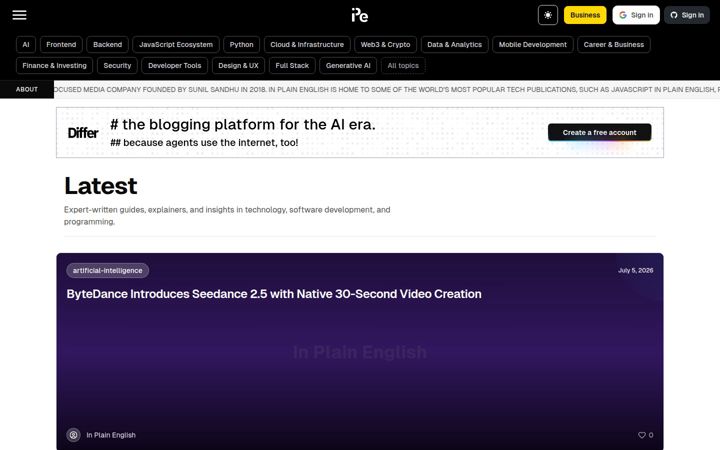This screenshot has height=450, width=720.
Task: Click the Differ logo in banner
Action: click(83, 133)
